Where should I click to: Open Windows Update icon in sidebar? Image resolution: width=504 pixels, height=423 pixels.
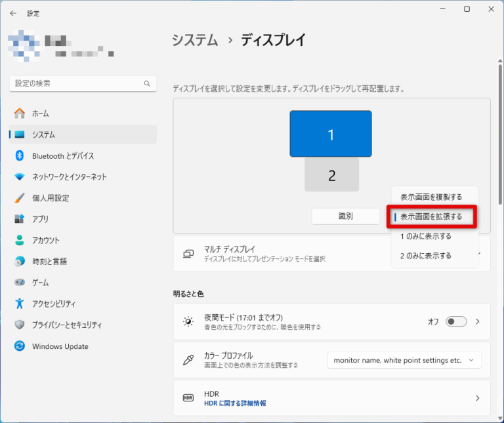pos(20,346)
